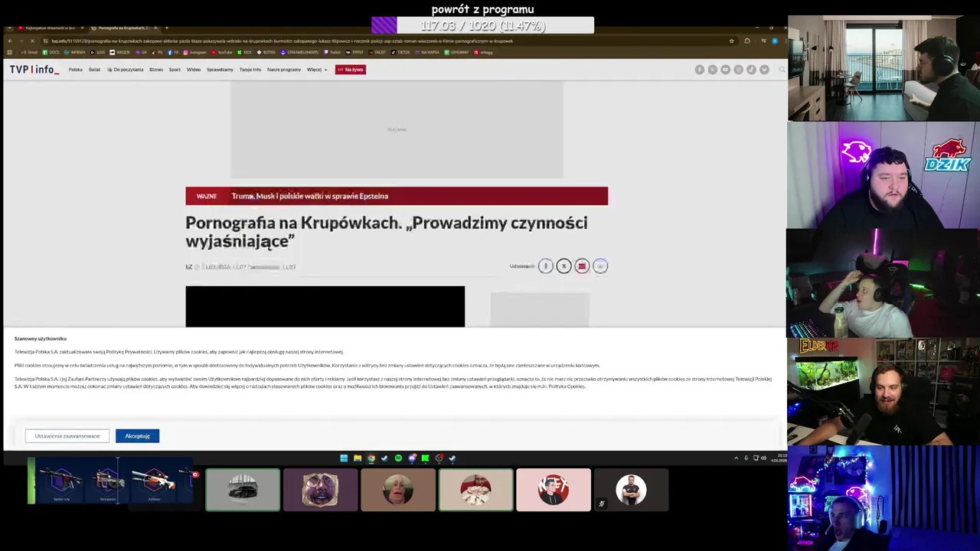The width and height of the screenshot is (980, 551).
Task: Select the red N logo avatar participant
Action: tap(554, 490)
